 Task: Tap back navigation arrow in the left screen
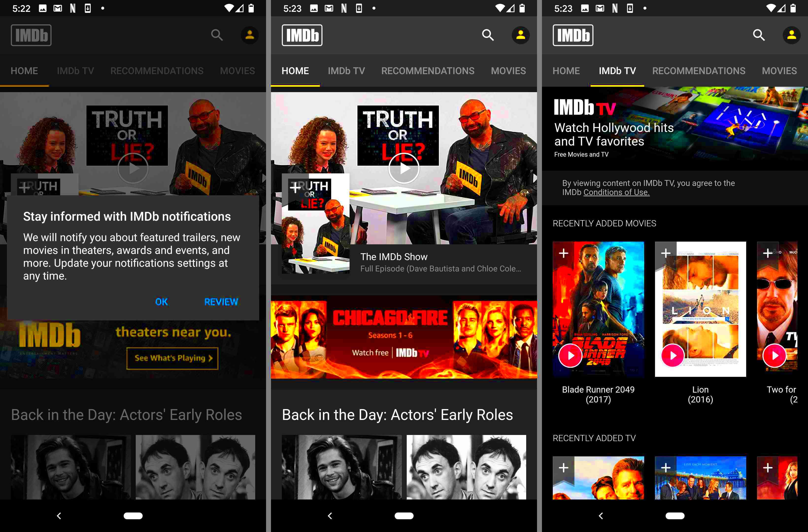[59, 516]
